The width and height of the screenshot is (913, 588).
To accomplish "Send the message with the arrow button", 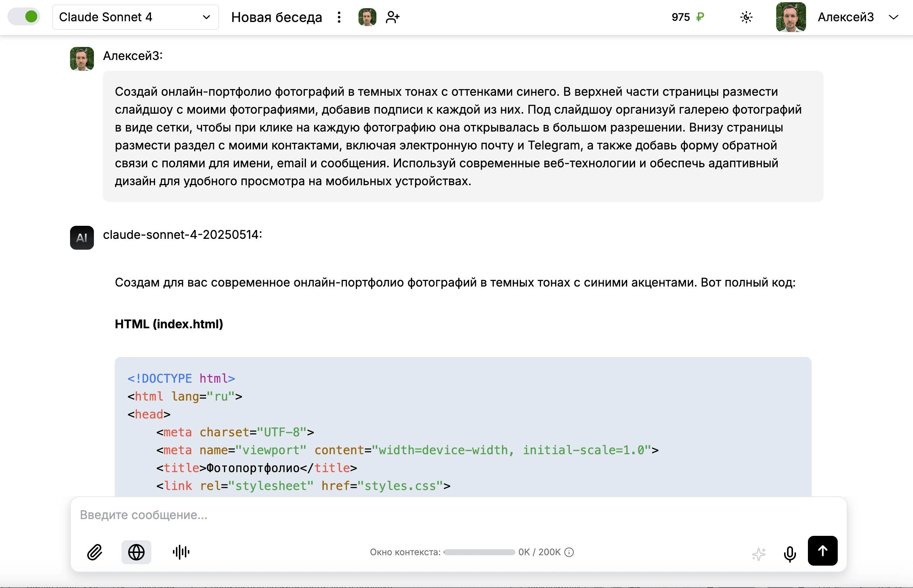I will coord(822,551).
